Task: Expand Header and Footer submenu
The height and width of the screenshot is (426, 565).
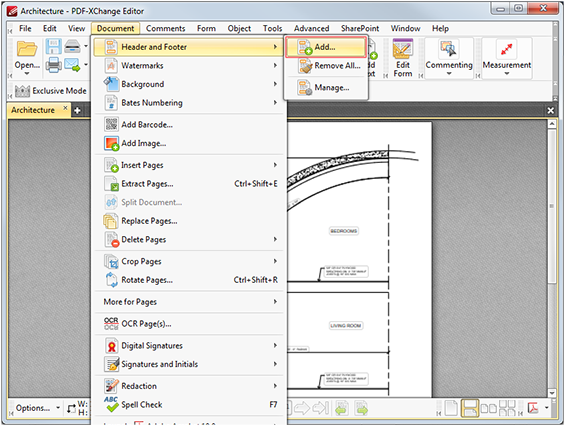Action: pos(189,47)
